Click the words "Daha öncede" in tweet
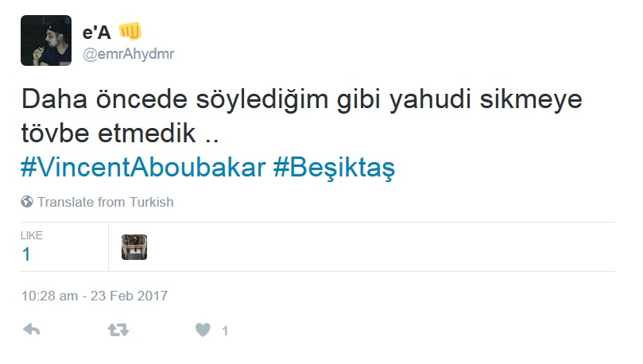The image size is (643, 364). [x=105, y=99]
